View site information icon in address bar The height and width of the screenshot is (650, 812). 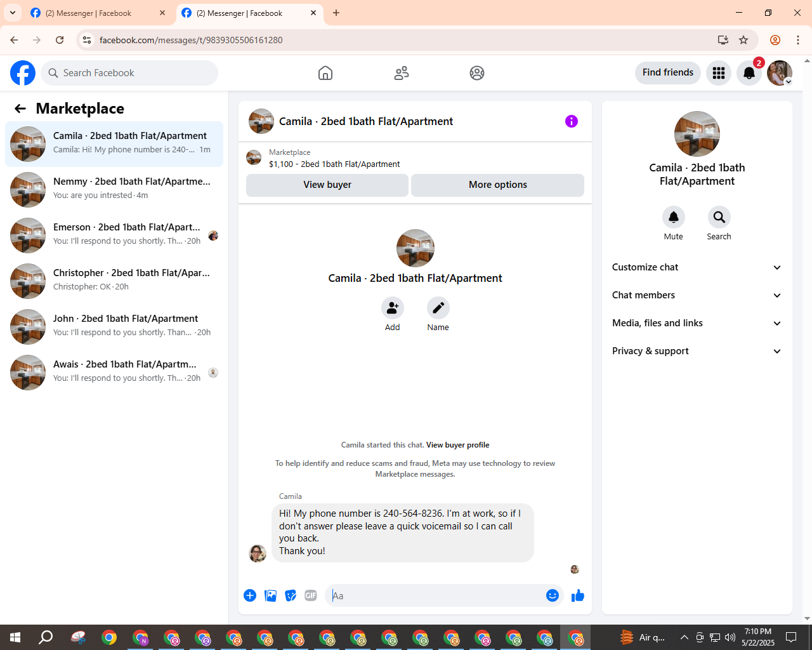point(88,40)
